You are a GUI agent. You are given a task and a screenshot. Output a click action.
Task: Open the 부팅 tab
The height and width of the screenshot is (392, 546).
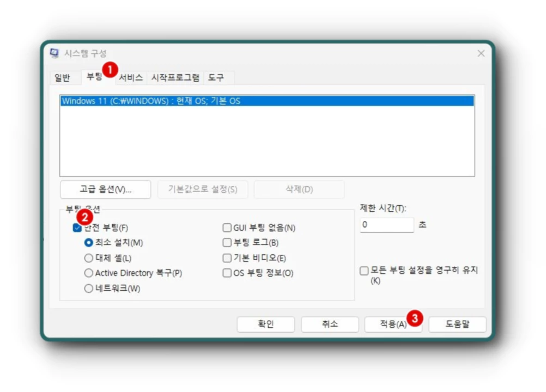coord(94,77)
